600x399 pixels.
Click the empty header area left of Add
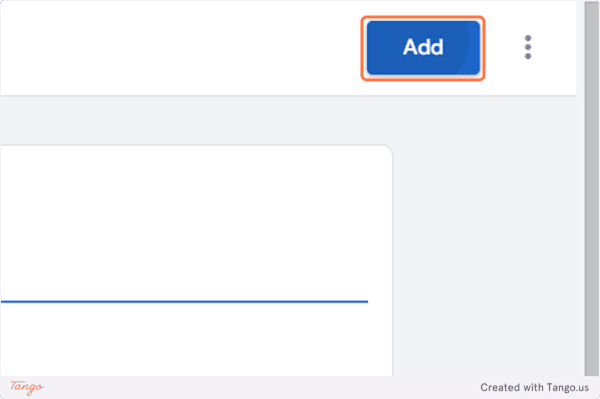pyautogui.click(x=180, y=47)
